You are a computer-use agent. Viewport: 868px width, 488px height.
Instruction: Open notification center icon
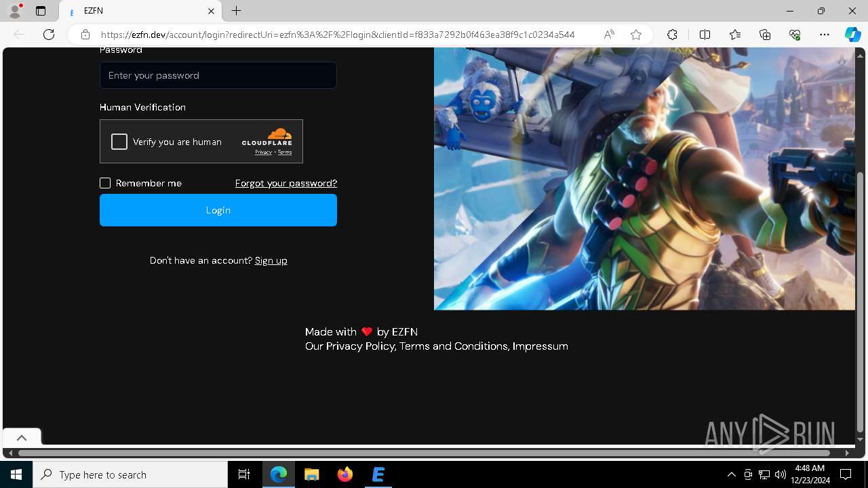(846, 474)
